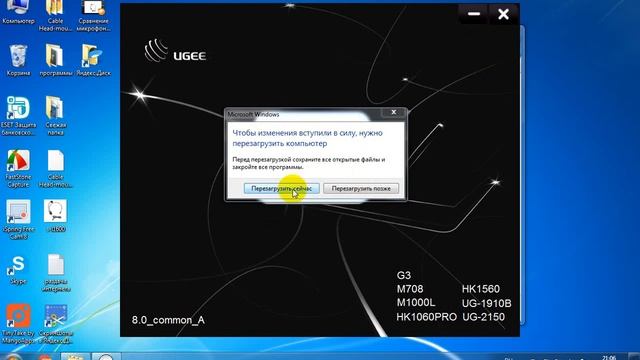Click the 'M708' model label
This screenshot has width=640, height=360.
tap(410, 289)
